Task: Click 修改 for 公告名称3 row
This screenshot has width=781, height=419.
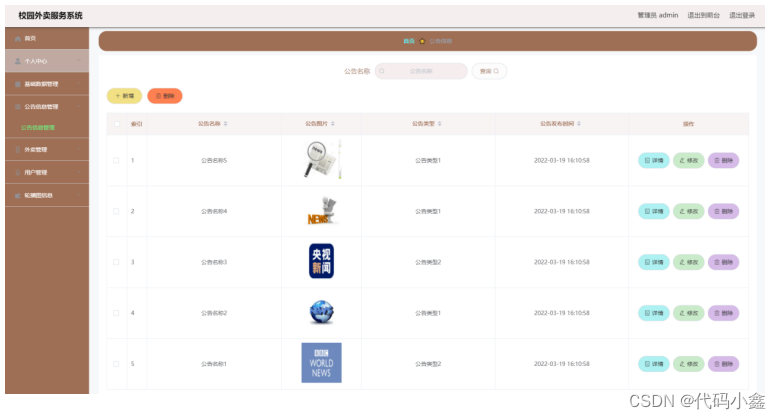Action: pos(688,262)
